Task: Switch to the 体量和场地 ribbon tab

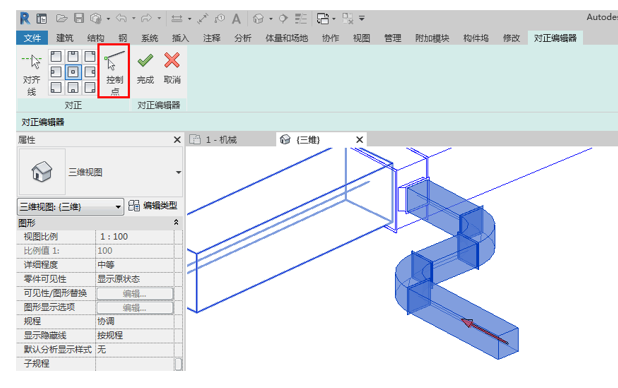Action: (x=287, y=38)
